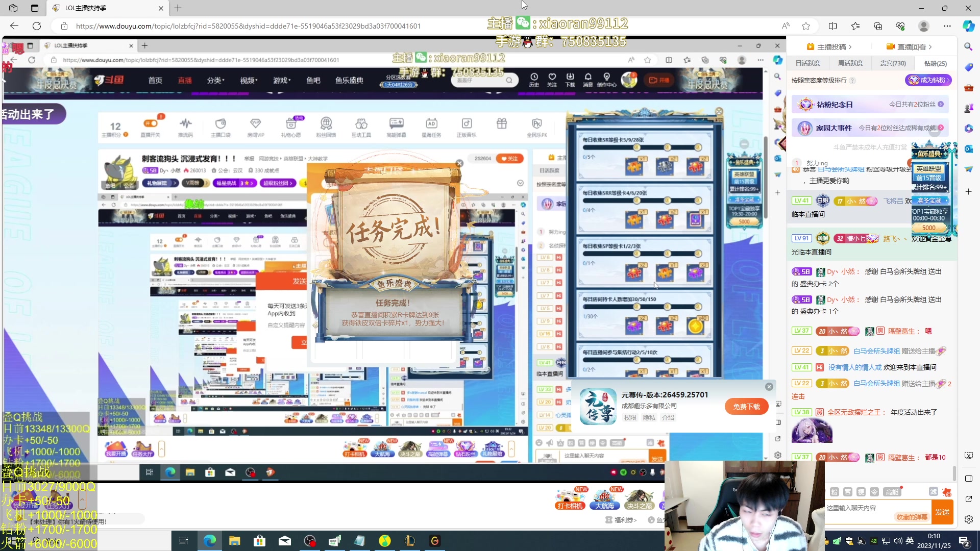This screenshot has height=551, width=980.
Task: Open Edge sidebar settings gear
Action: coord(968,519)
